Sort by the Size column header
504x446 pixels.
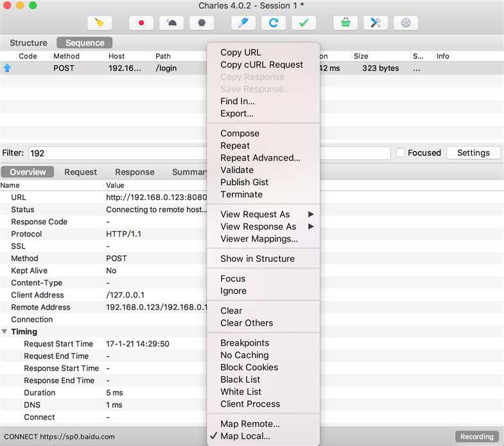[361, 56]
